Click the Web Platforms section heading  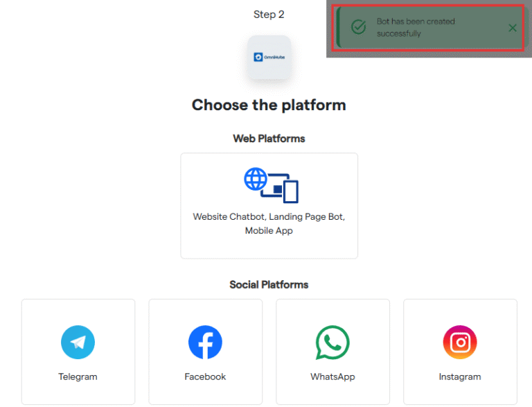[x=269, y=139]
